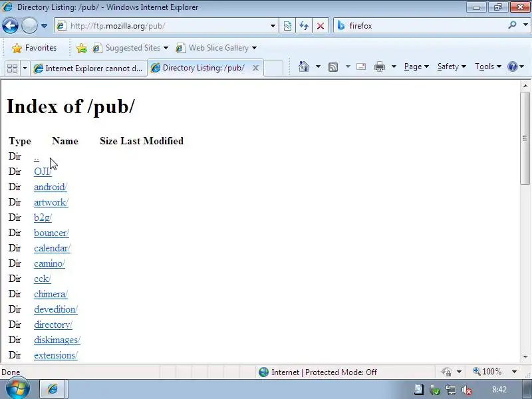Run the search with the magnifier icon
This screenshot has width=532, height=399.
click(512, 25)
